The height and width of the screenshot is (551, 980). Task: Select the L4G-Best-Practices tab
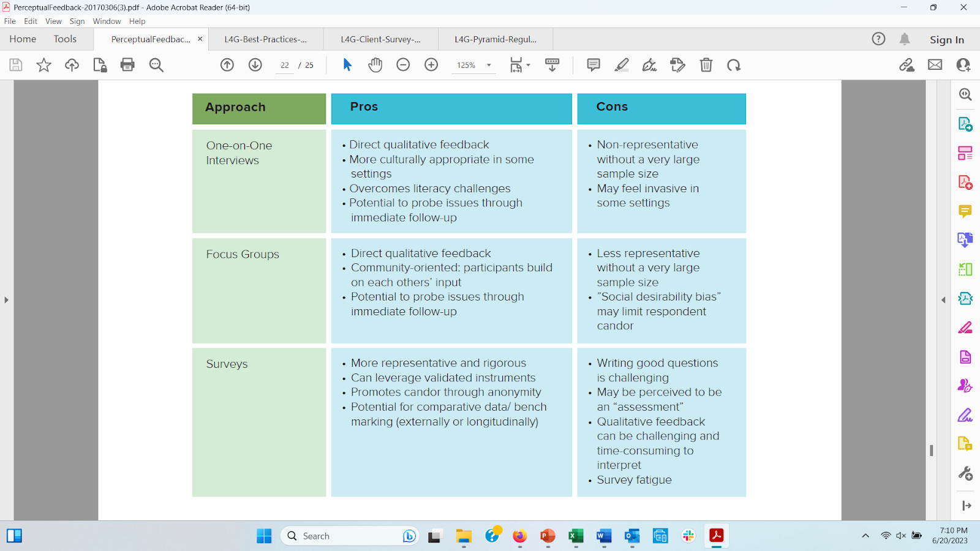pos(265,39)
